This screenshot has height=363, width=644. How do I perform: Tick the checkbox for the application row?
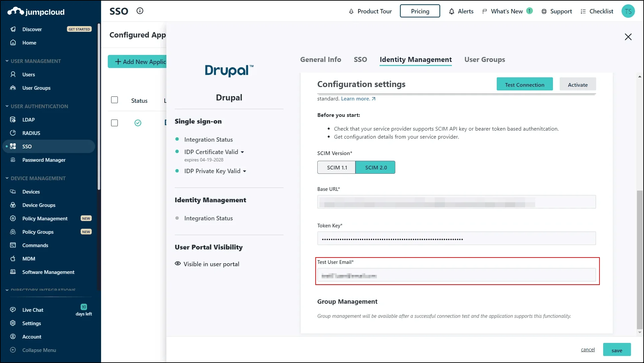(x=114, y=123)
